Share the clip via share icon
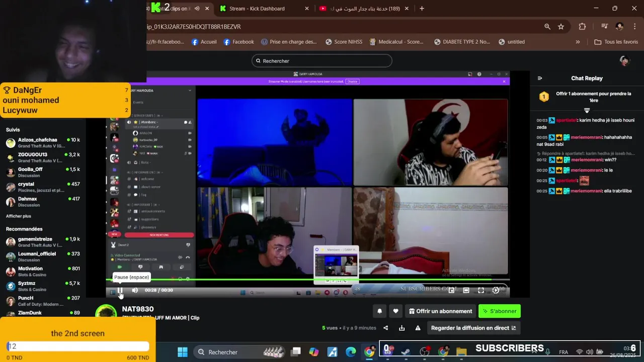644x362 pixels. coord(385,328)
